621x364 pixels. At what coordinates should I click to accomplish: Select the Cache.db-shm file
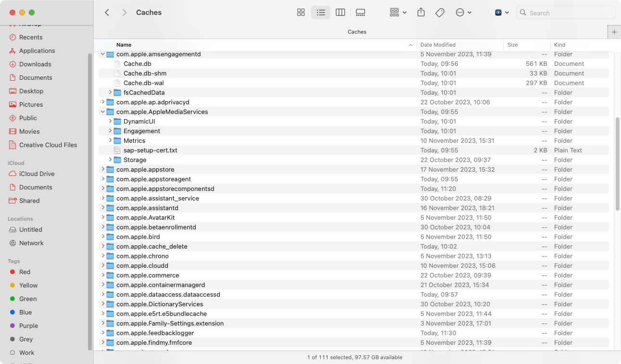354,73
